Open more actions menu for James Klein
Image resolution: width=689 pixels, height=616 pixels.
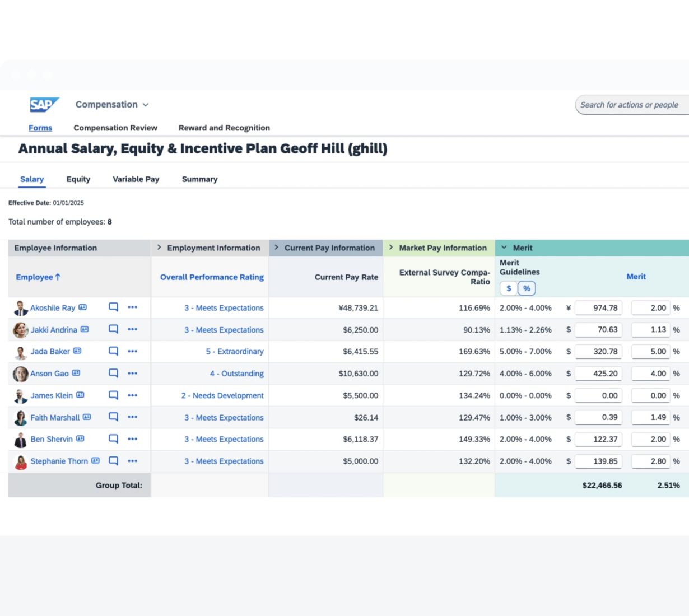tap(132, 395)
